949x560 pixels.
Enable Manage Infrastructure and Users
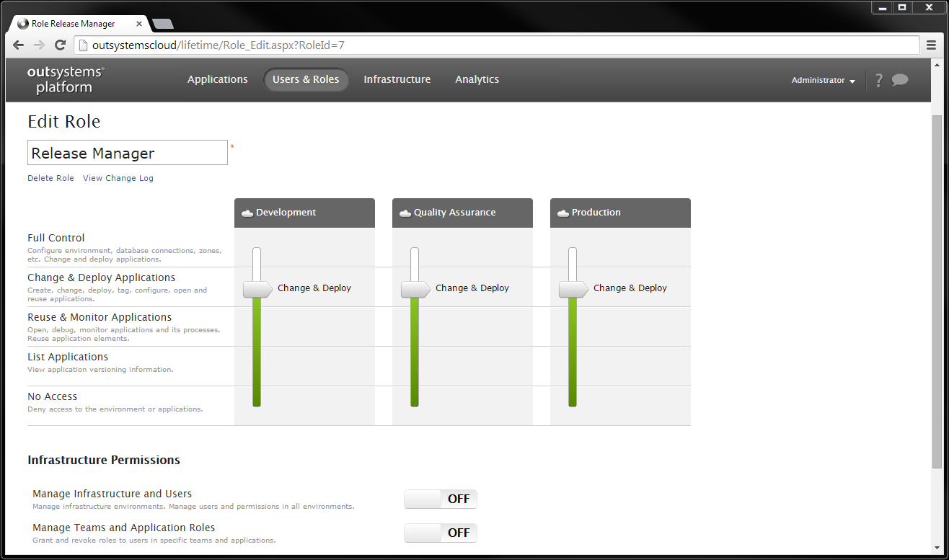440,499
